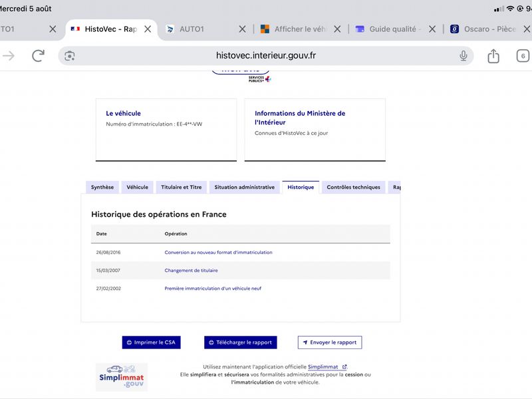The image size is (532, 399).
Task: Tap the URL field histovec.interieur.gouv.fr
Action: [x=266, y=56]
